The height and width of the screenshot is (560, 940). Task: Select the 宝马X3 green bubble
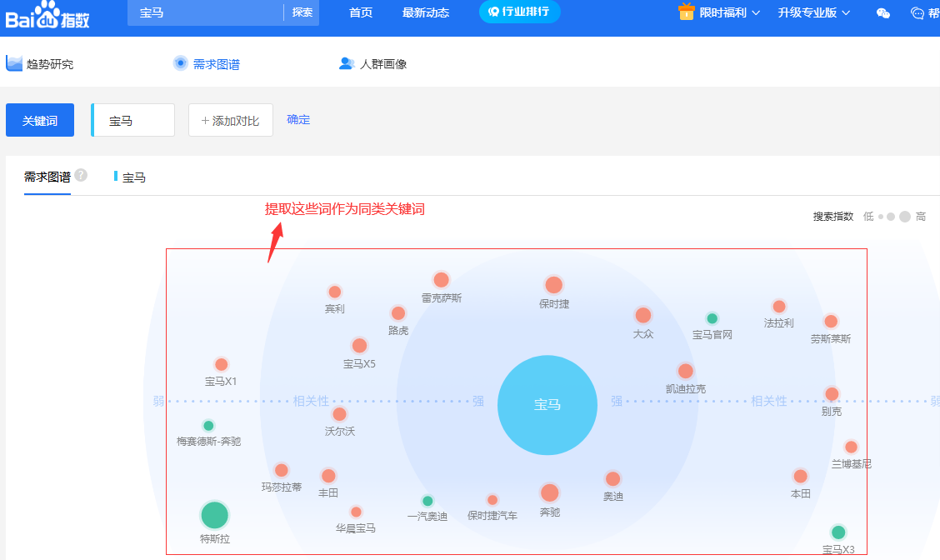click(x=838, y=532)
